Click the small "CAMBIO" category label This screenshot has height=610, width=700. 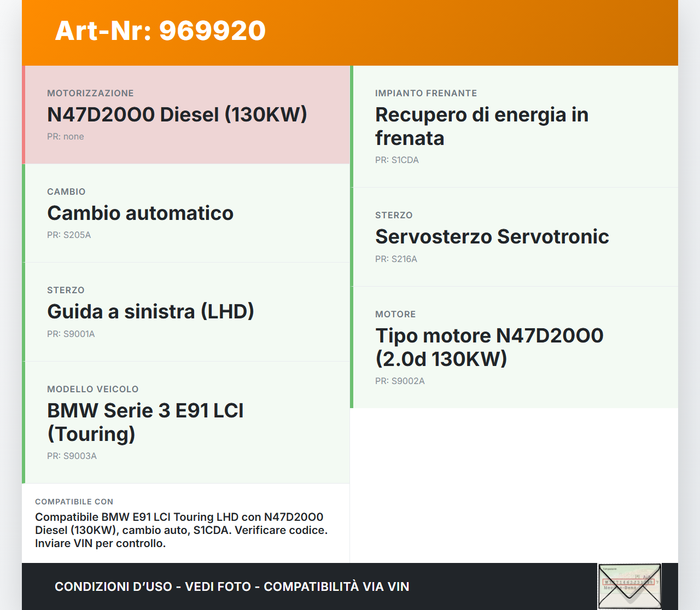tap(66, 191)
